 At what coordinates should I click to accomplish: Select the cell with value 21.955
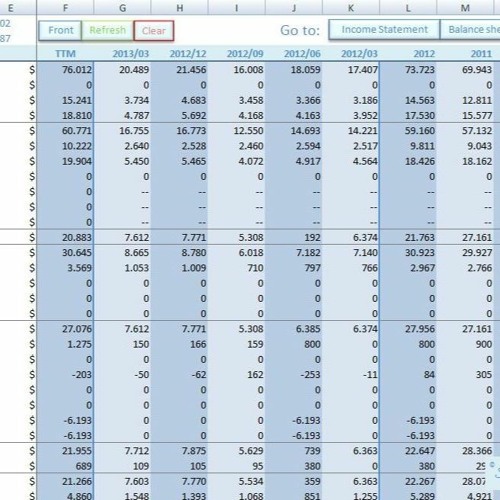click(65, 451)
